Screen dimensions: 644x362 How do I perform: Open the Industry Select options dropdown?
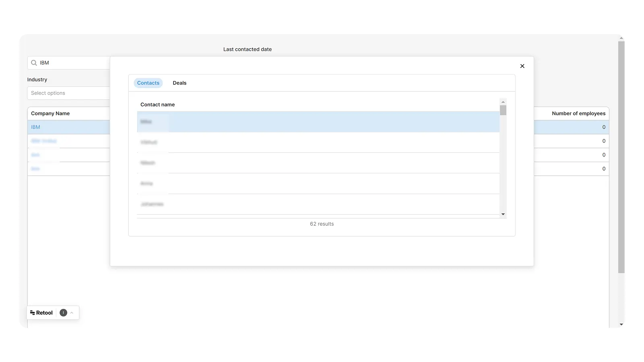point(68,93)
